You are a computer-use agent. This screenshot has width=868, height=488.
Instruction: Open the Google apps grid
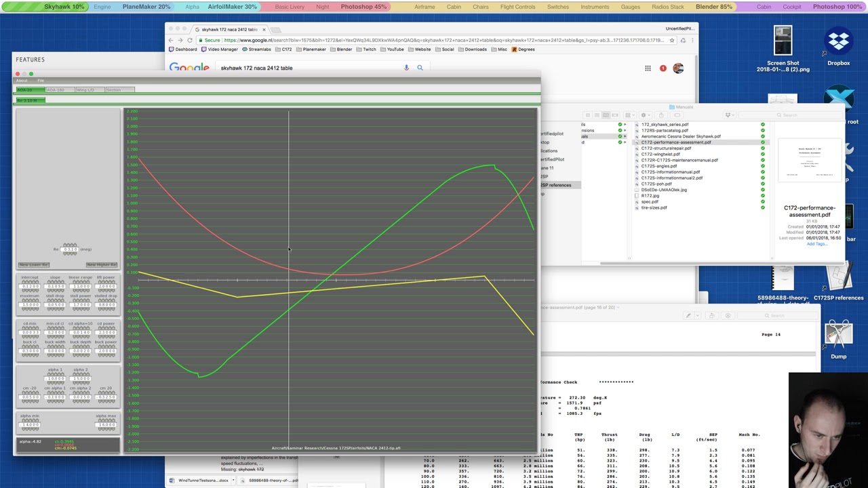coord(648,68)
